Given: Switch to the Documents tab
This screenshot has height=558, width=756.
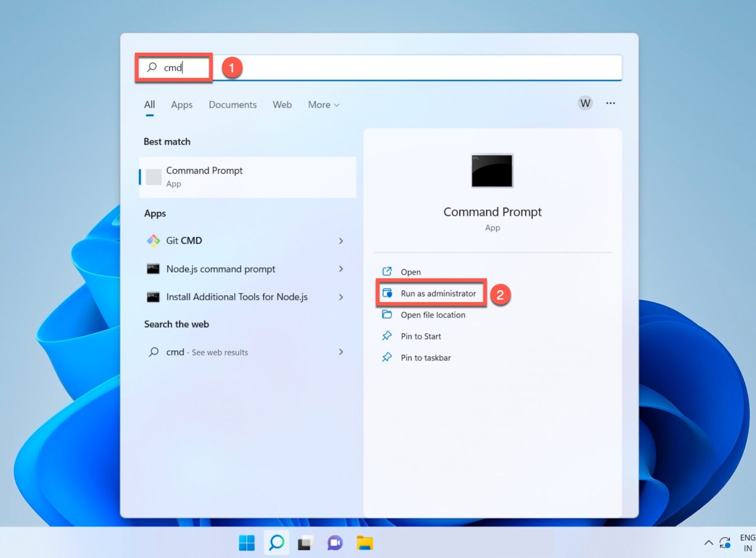Looking at the screenshot, I should [x=232, y=105].
